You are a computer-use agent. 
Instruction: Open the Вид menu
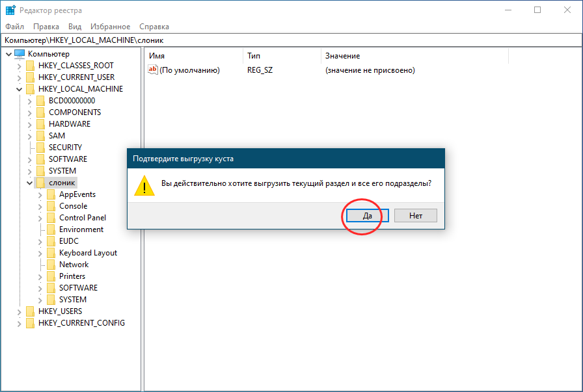point(75,27)
